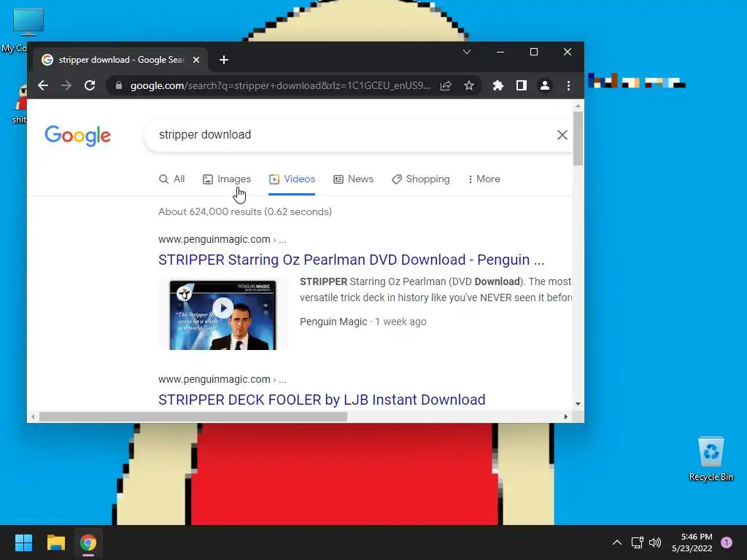Close the 'stripper download' tab
This screenshot has height=560, width=747.
(x=196, y=60)
